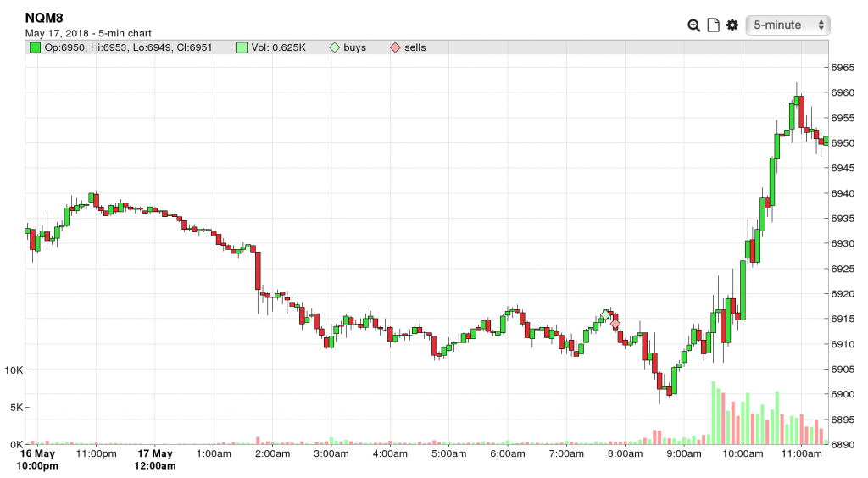The image size is (868, 478).
Task: Toggle the green OHLC candle legend swatch
Action: click(36, 47)
